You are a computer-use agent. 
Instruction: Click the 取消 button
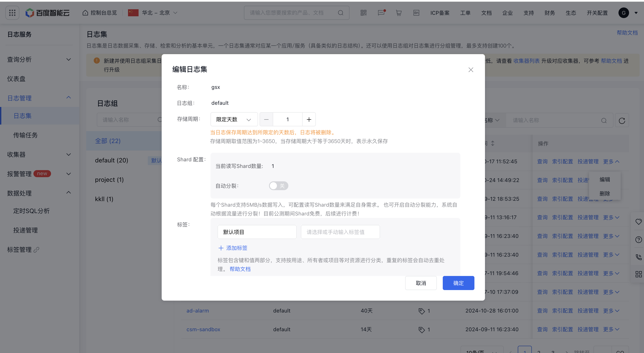(x=421, y=283)
